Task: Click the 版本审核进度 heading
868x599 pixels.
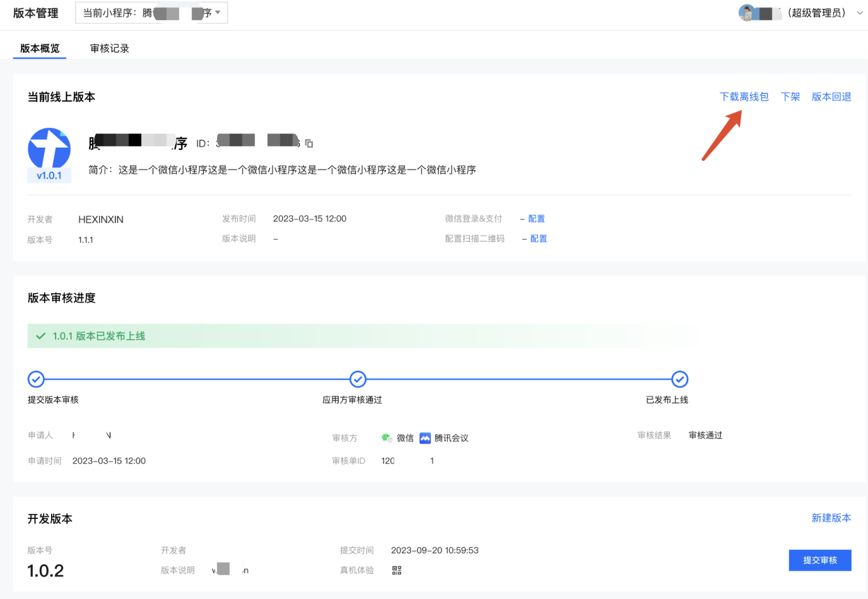Action: [x=61, y=298]
